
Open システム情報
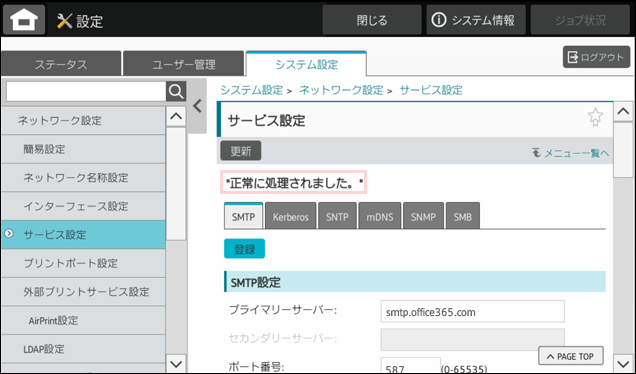click(x=476, y=20)
